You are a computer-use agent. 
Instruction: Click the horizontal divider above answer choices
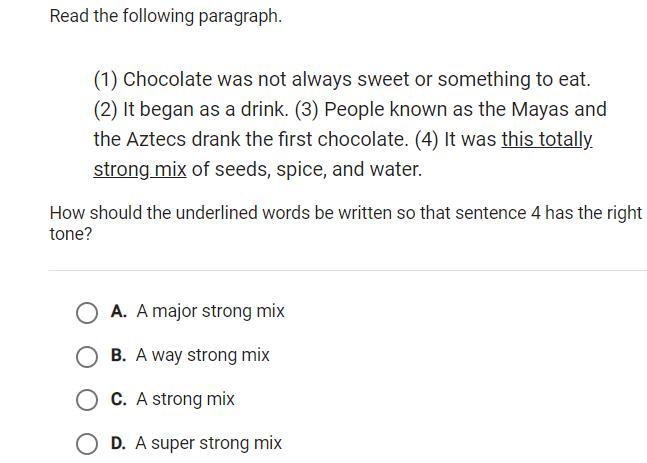347,270
